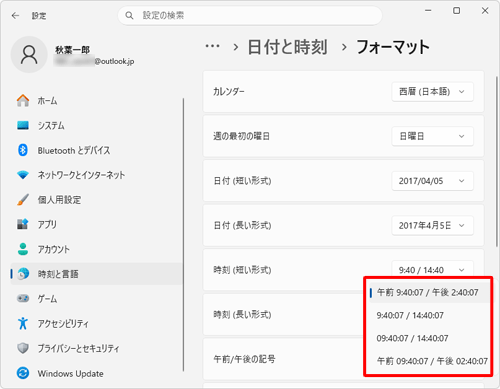Click the back arrow icon
This screenshot has width=500, height=389.
15,16
